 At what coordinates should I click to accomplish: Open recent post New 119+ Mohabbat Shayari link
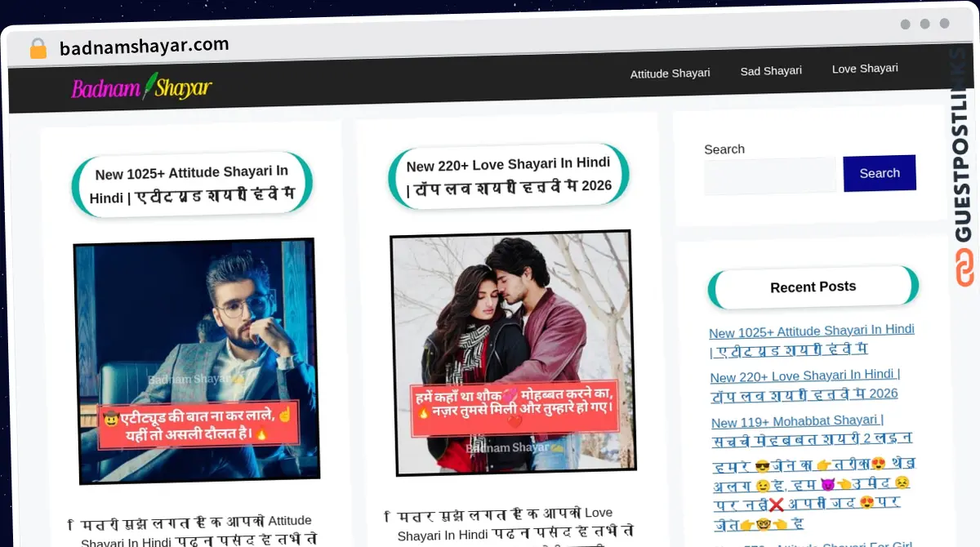(812, 430)
